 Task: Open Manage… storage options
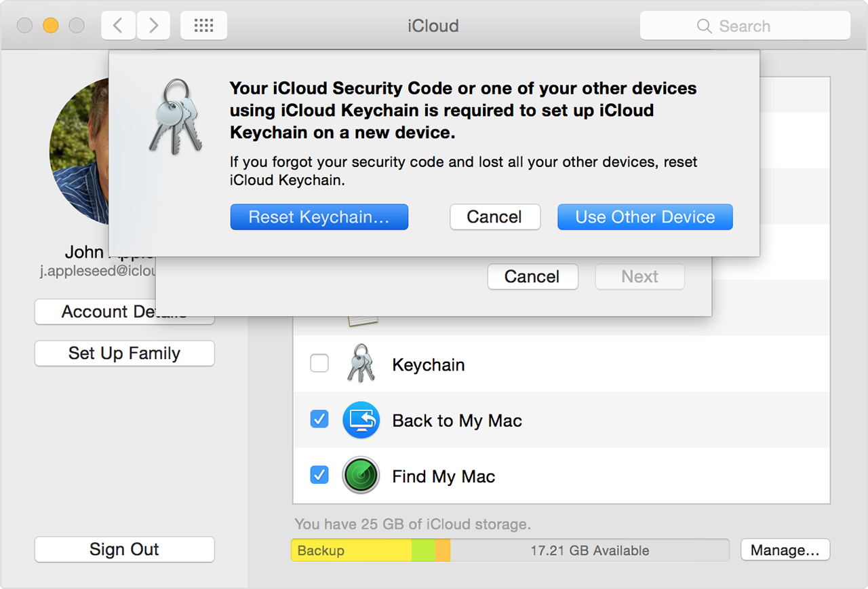click(785, 550)
